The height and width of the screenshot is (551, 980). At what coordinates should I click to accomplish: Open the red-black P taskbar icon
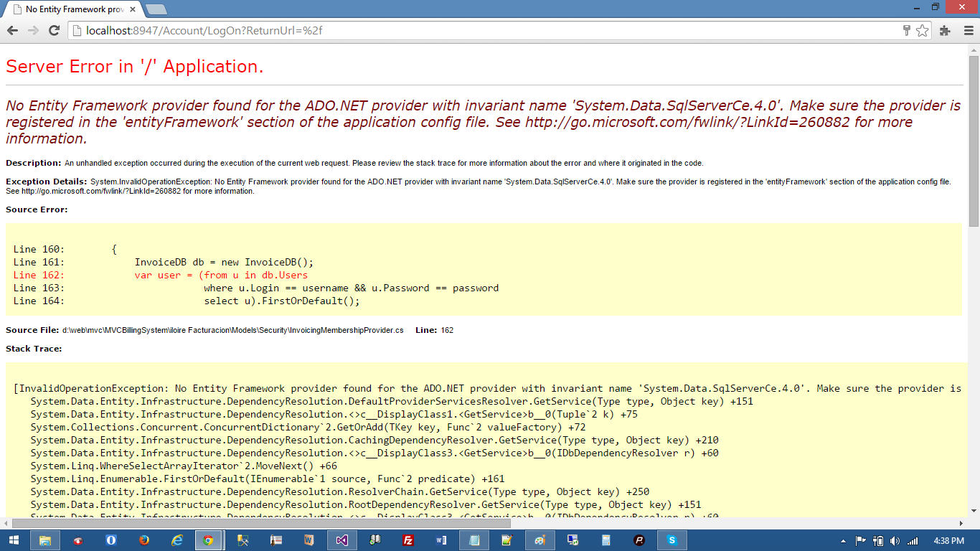(639, 540)
